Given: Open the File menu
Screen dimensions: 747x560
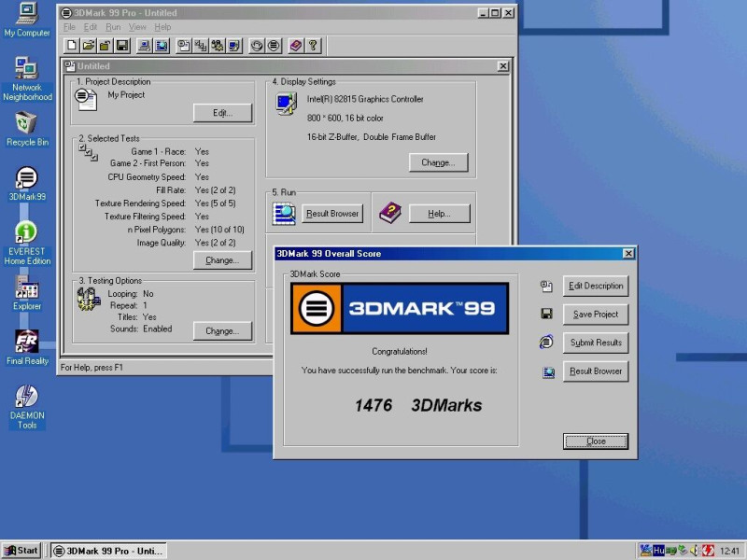Looking at the screenshot, I should (x=69, y=27).
